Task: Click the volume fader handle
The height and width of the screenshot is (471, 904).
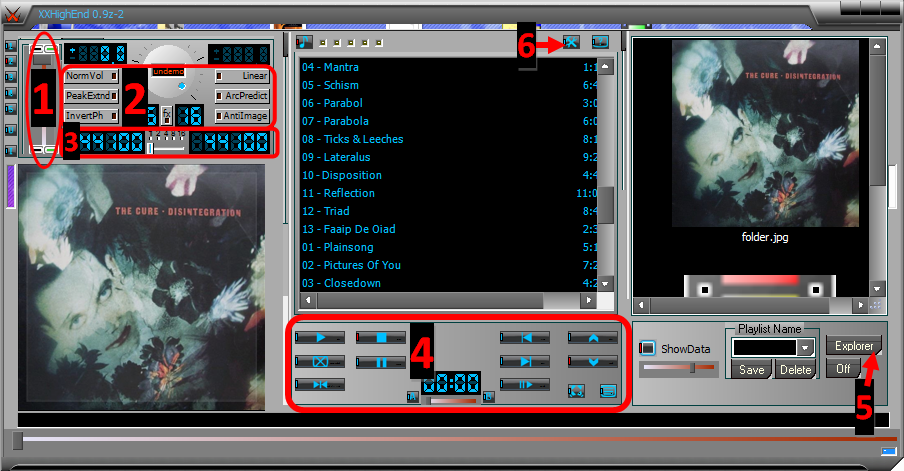Action: [43, 59]
